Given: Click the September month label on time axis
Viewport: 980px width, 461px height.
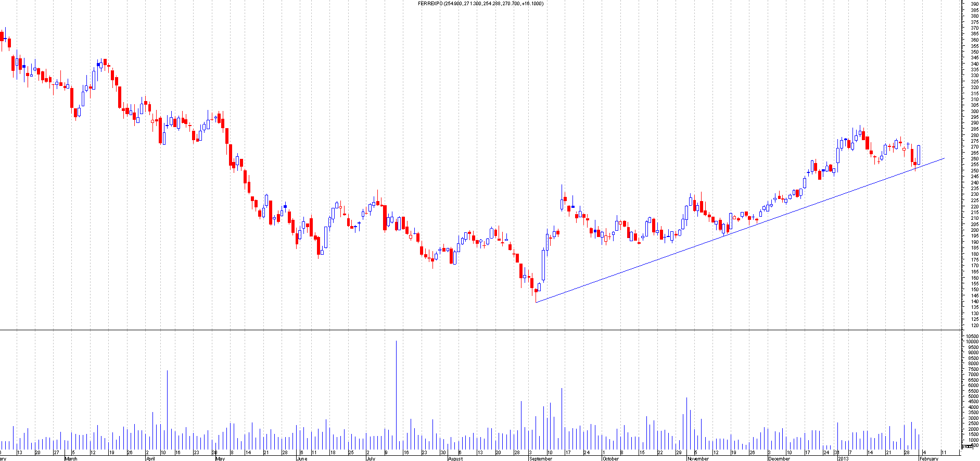Looking at the screenshot, I should point(541,459).
